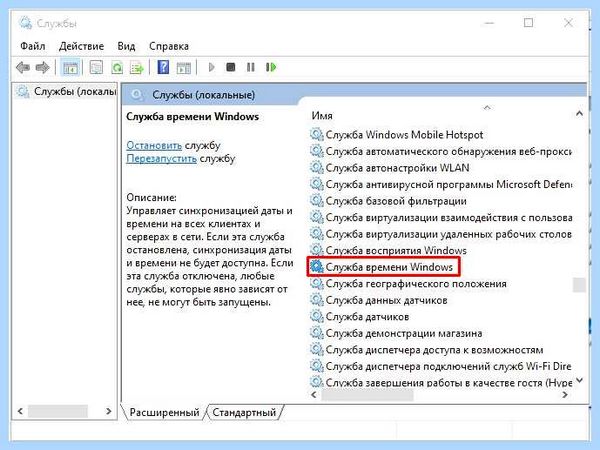Click gear icon of Служба демонстрации магазина
Screen dimensions: 600x450
click(x=316, y=333)
